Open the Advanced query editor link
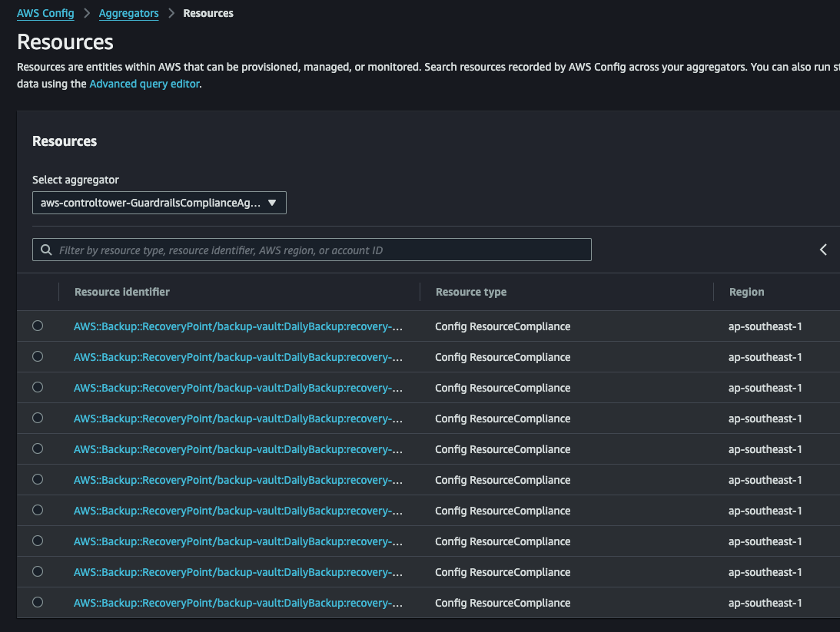 tap(144, 84)
